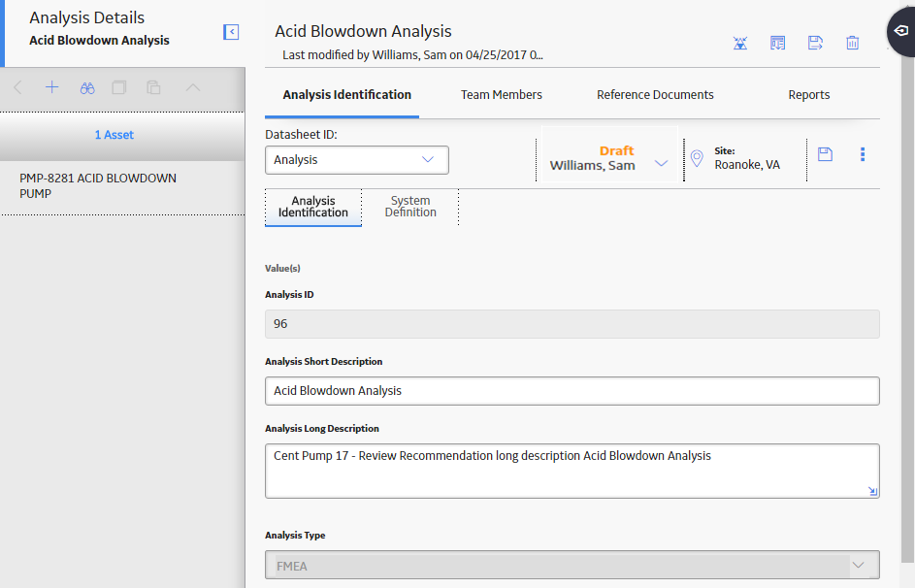Screen dimensions: 915x588
Task: Click the site location pin icon
Action: 697,158
